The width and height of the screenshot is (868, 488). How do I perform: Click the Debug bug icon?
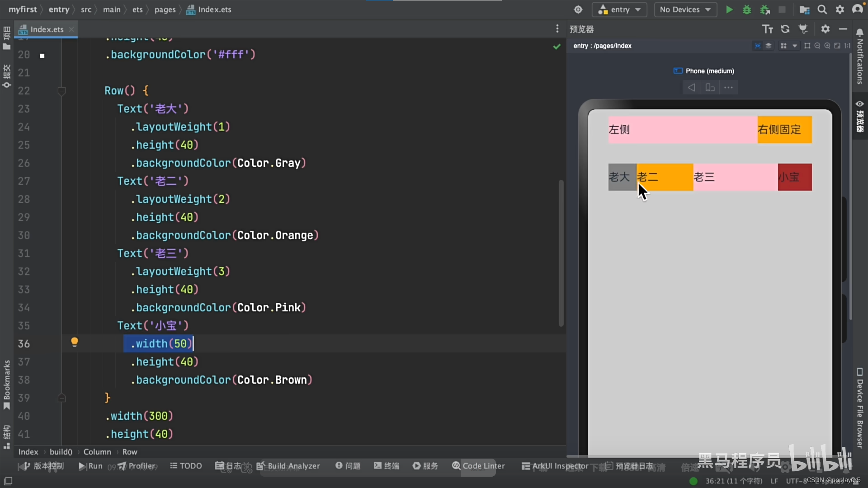(x=747, y=9)
